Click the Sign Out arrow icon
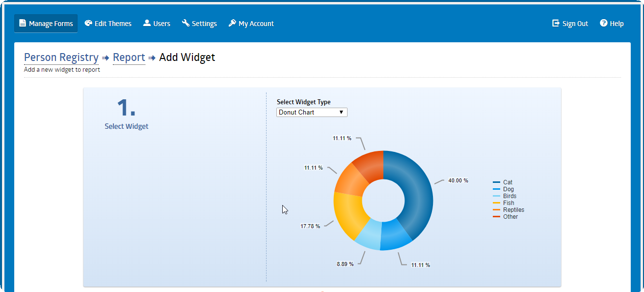Viewport: 644px width, 292px height. coord(556,23)
